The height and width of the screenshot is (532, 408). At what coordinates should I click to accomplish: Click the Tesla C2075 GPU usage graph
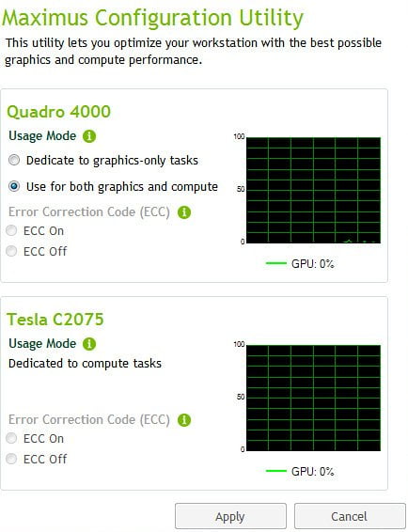pos(313,398)
